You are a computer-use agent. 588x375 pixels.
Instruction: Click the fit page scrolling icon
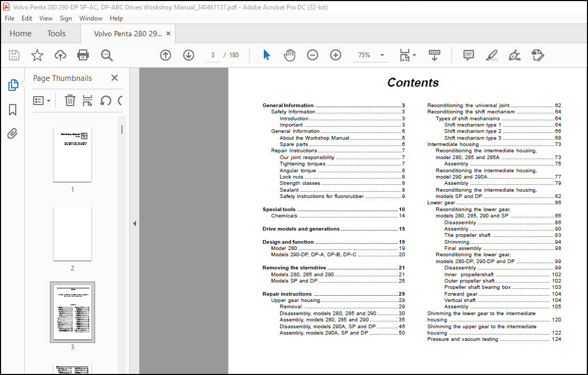pyautogui.click(x=405, y=55)
